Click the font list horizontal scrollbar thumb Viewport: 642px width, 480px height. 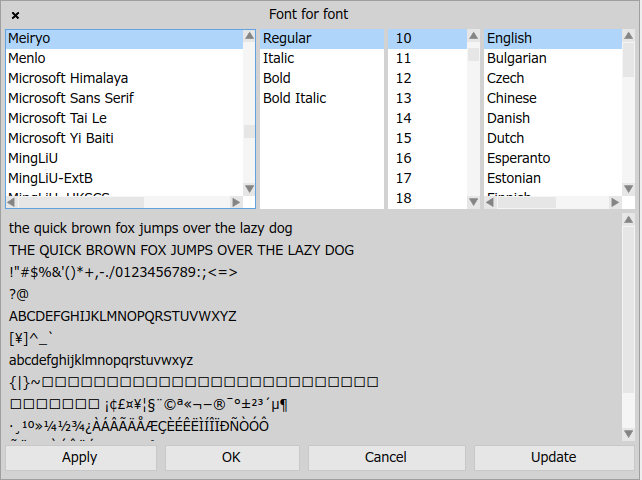point(81,202)
